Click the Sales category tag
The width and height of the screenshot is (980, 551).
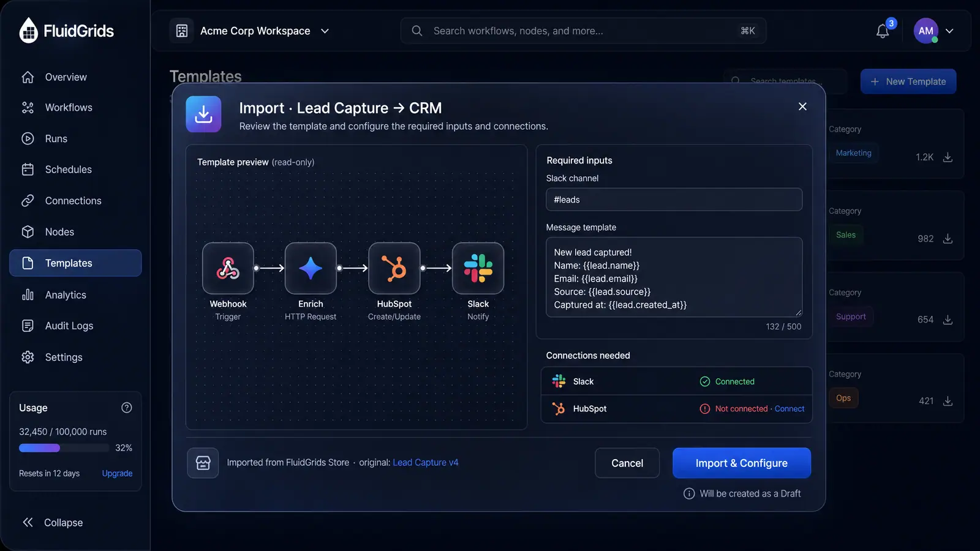click(846, 235)
